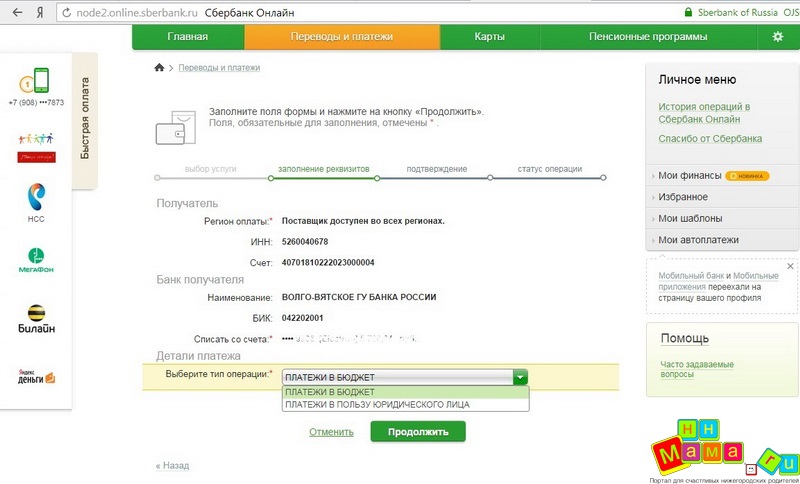Click the Отменить link
800x484 pixels.
coord(331,432)
